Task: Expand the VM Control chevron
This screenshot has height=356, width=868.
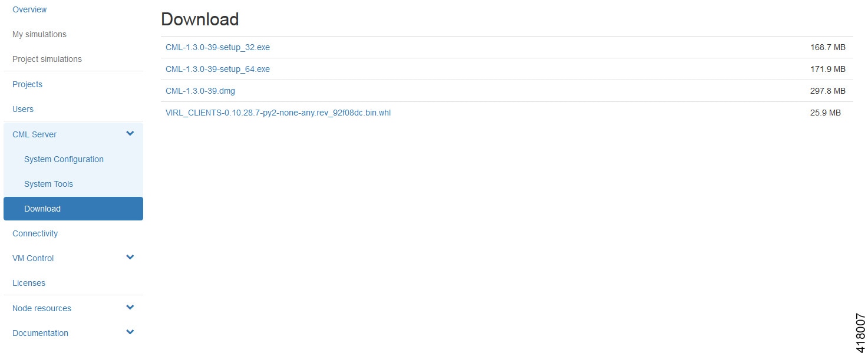Action: [130, 258]
